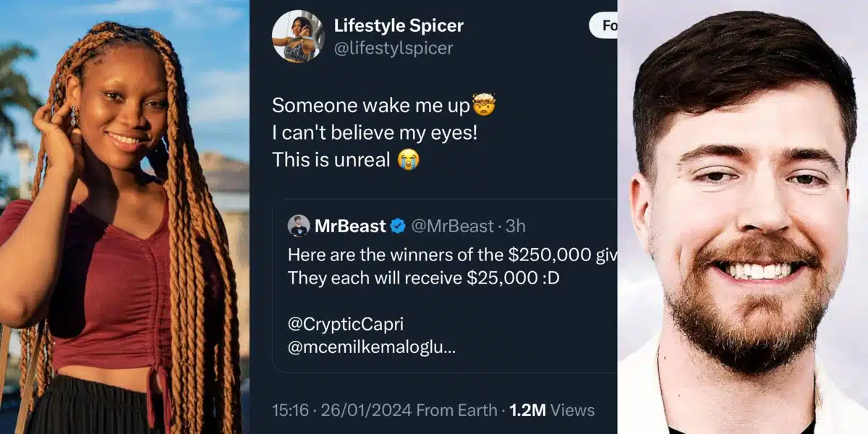
Task: Click the Lifestyle Spicer profile avatar
Action: pyautogui.click(x=298, y=36)
